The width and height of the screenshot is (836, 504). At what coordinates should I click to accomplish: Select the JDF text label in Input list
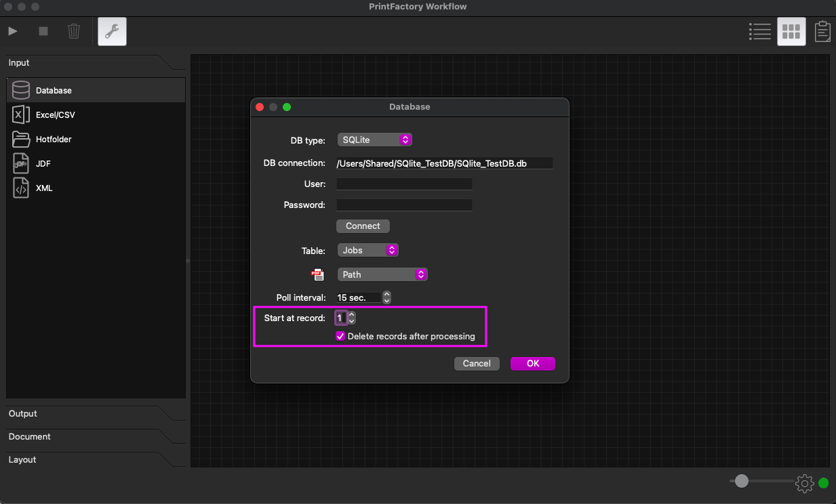point(43,163)
